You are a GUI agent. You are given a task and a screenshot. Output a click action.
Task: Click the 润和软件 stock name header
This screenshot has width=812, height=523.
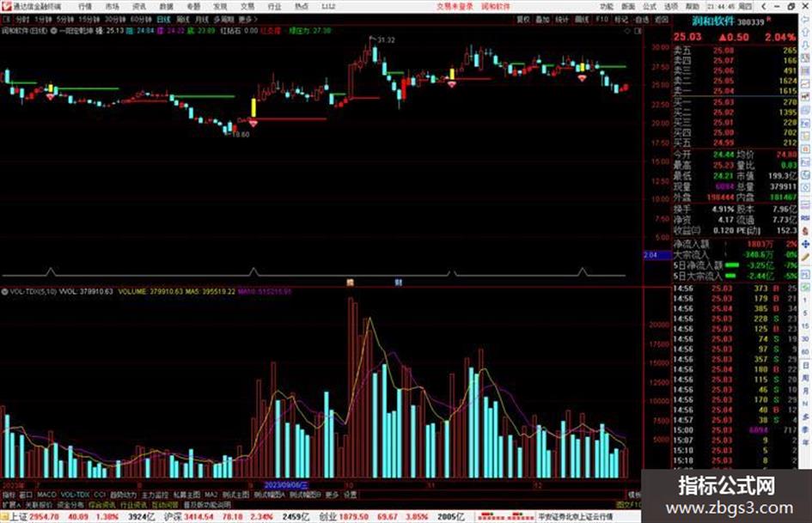[713, 21]
